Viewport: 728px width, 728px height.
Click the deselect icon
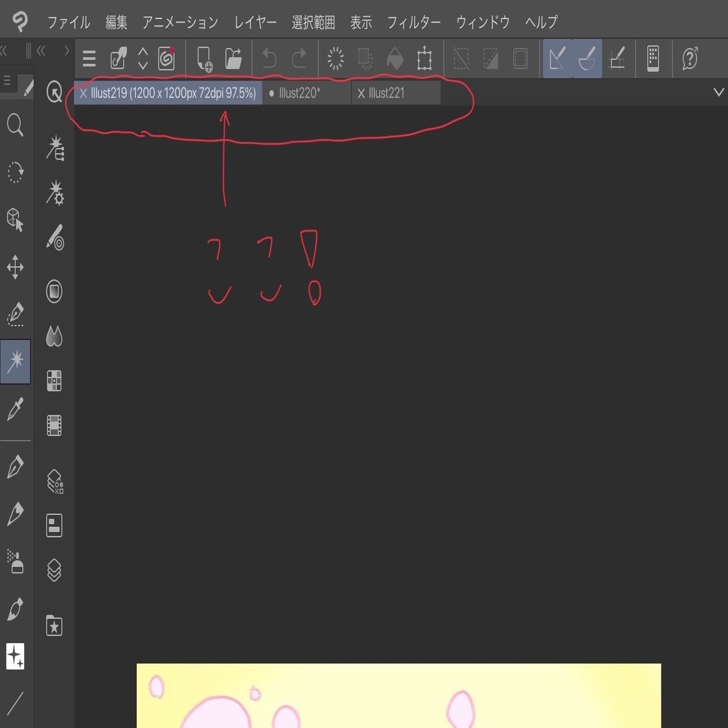(x=461, y=59)
